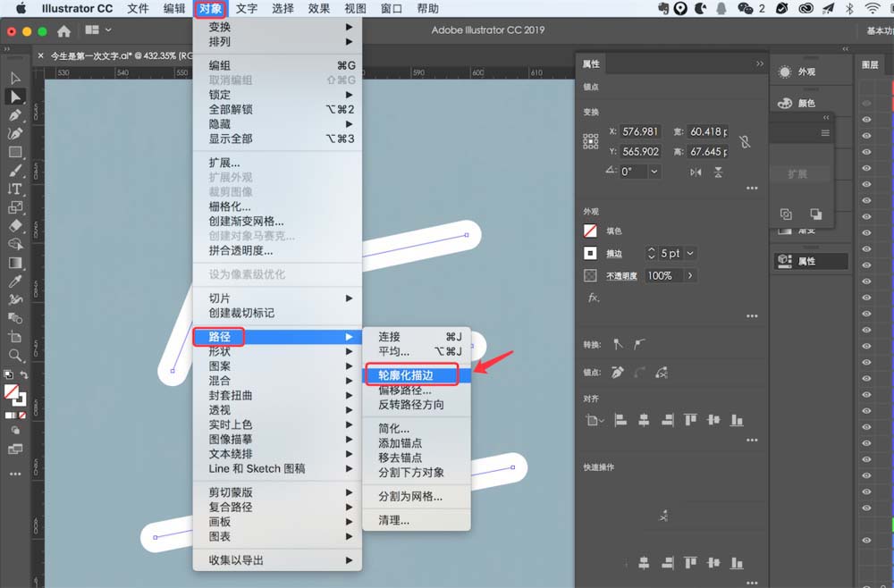
Task: Open the rotation angle dropdown
Action: pyautogui.click(x=654, y=172)
